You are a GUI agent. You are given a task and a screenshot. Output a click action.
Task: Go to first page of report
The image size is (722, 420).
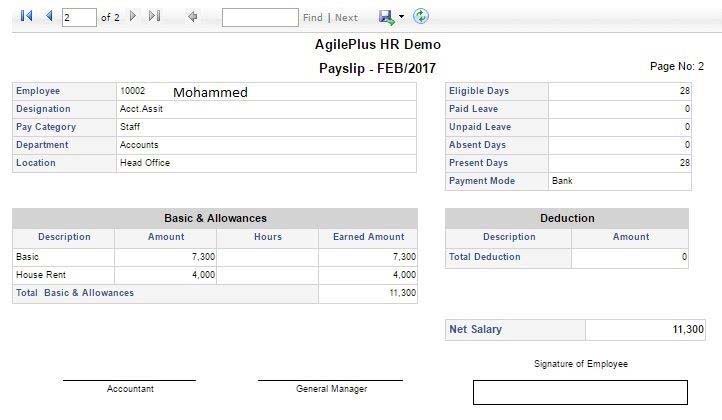pos(26,16)
